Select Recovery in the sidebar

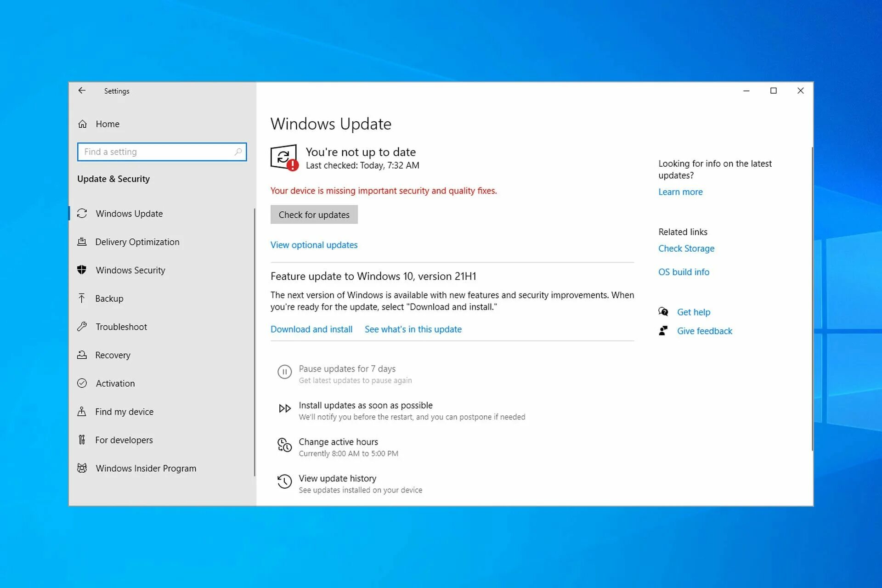pyautogui.click(x=113, y=355)
